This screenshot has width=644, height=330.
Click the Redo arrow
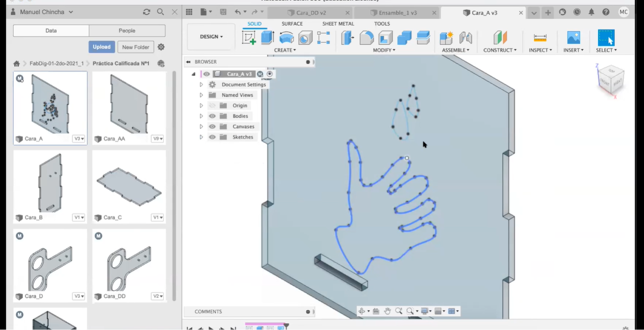coord(255,12)
